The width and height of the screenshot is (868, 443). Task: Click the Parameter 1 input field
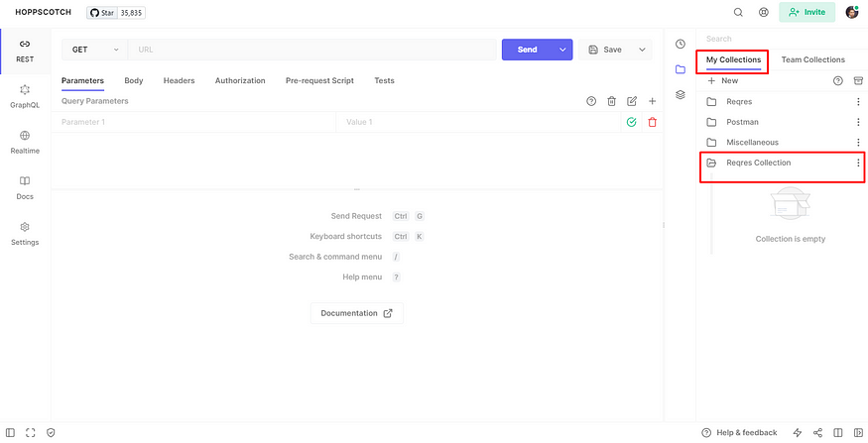[193, 122]
